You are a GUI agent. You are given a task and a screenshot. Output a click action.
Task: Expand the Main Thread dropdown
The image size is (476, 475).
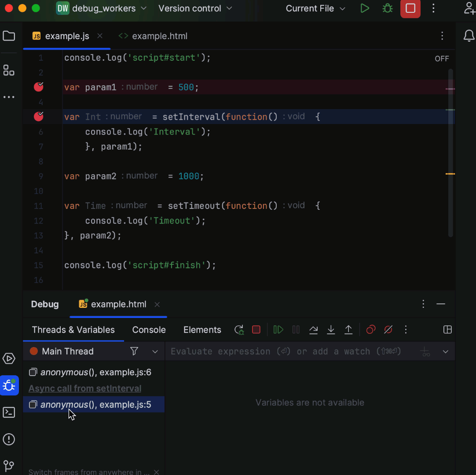[x=154, y=351]
